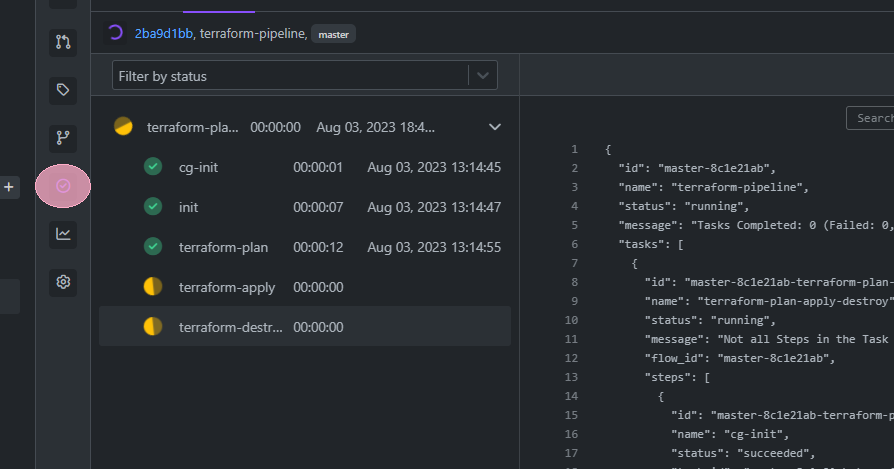Click the terraform-apply pending status icon
The image size is (894, 469).
coord(153,286)
